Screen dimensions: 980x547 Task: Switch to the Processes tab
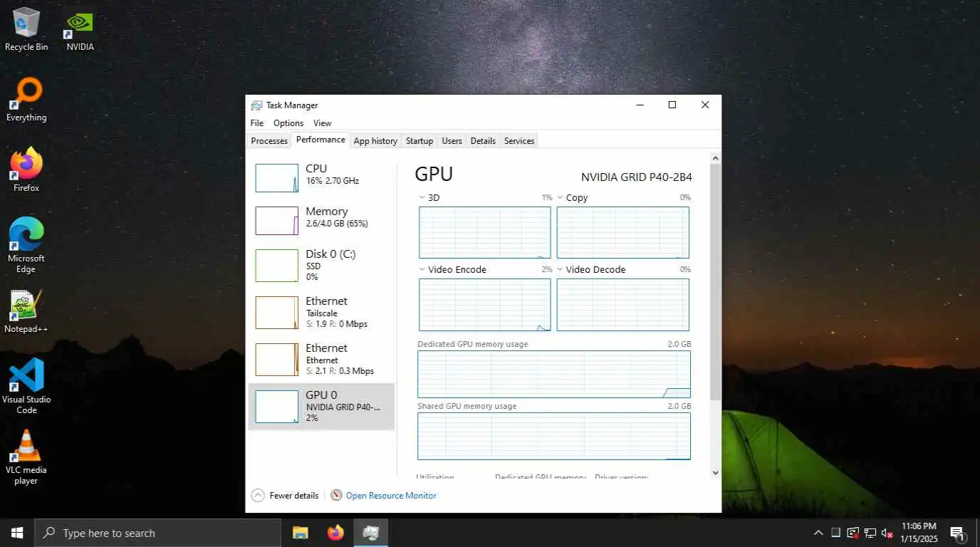[x=269, y=141]
